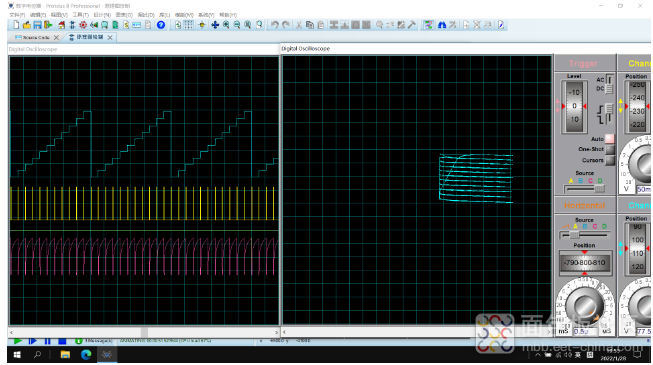
Task: Click the blue Help question mark icon
Action: pyautogui.click(x=161, y=25)
